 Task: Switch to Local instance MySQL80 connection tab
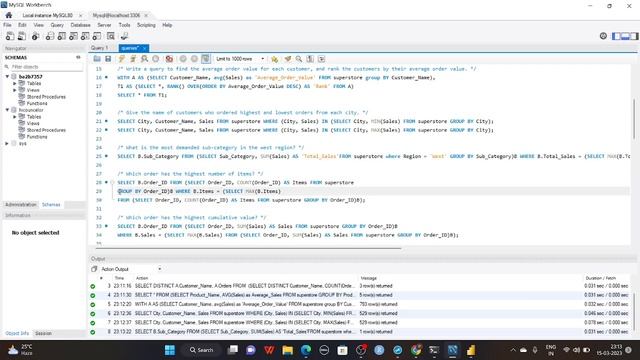click(47, 15)
